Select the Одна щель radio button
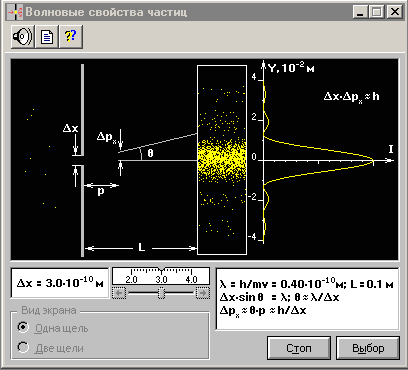This screenshot has width=408, height=370. [23, 328]
